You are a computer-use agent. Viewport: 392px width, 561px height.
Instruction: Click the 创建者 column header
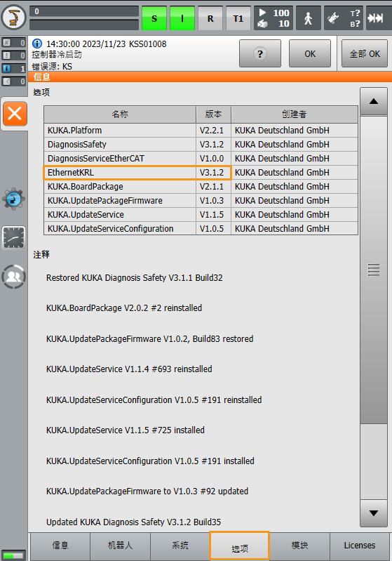(x=295, y=114)
